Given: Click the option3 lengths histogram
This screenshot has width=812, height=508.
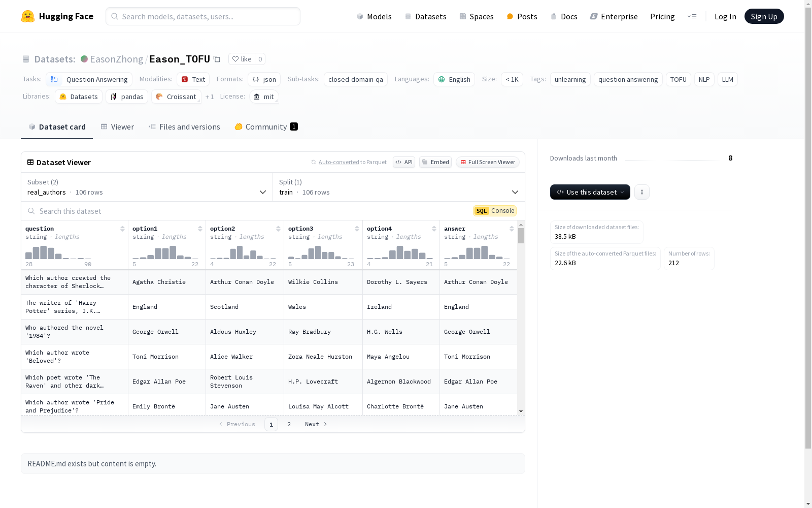Looking at the screenshot, I should click(x=321, y=252).
